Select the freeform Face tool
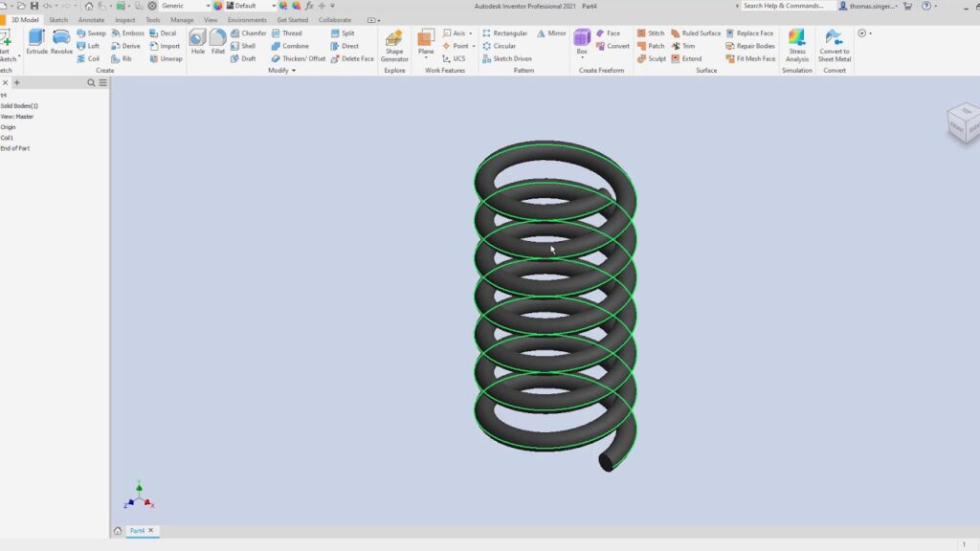This screenshot has height=551, width=980. pos(608,33)
